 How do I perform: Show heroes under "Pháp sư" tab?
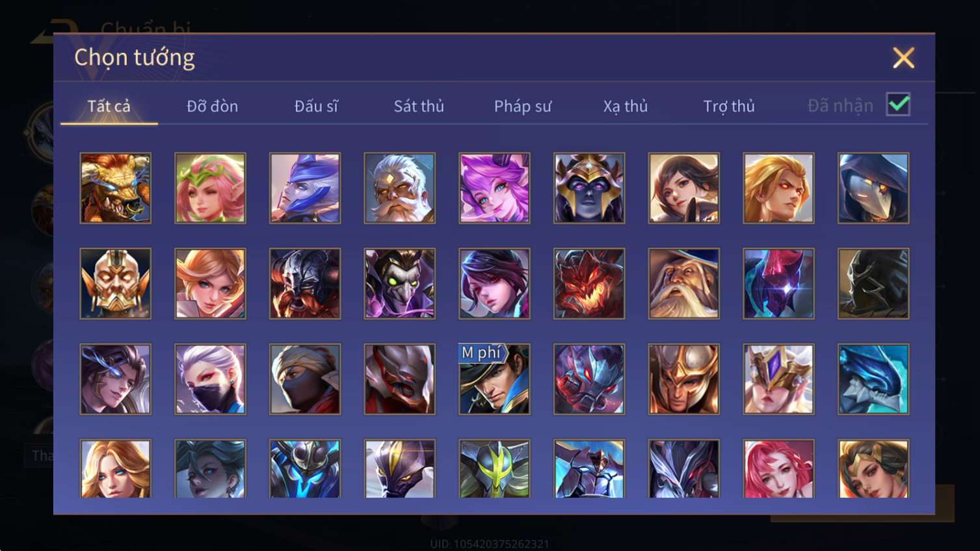point(523,106)
